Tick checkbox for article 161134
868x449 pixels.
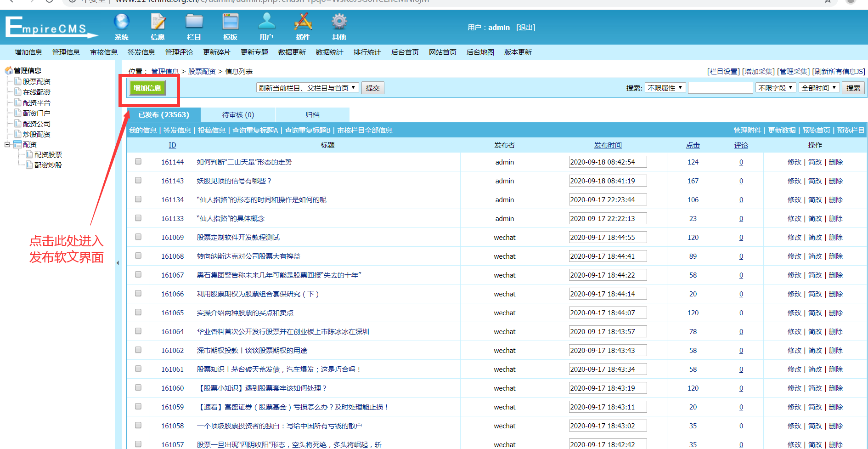(138, 199)
